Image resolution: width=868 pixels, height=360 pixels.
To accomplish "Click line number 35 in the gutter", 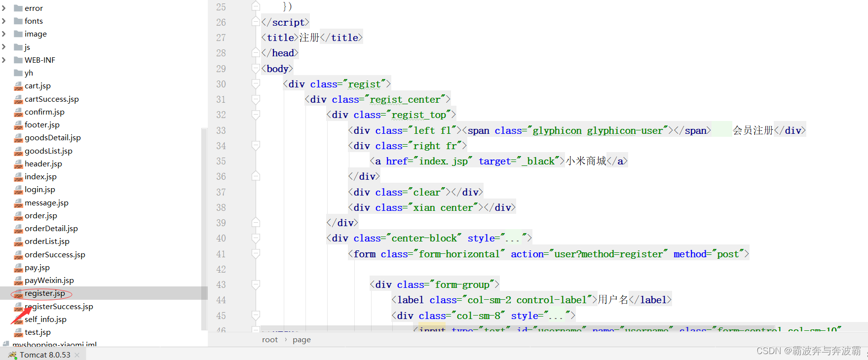I will pyautogui.click(x=221, y=161).
